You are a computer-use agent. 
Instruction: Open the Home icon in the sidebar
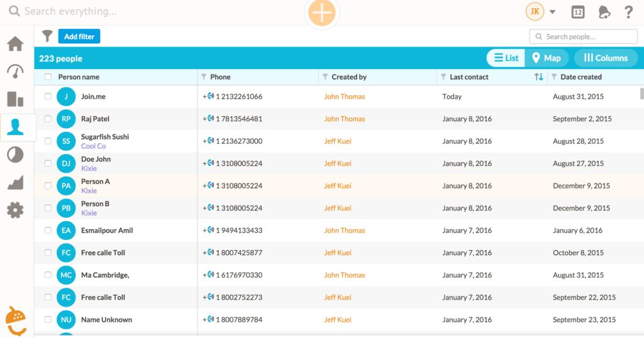click(x=15, y=44)
